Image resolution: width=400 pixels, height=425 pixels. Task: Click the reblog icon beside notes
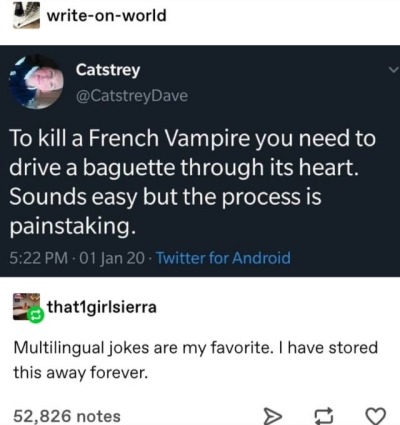pos(324,416)
